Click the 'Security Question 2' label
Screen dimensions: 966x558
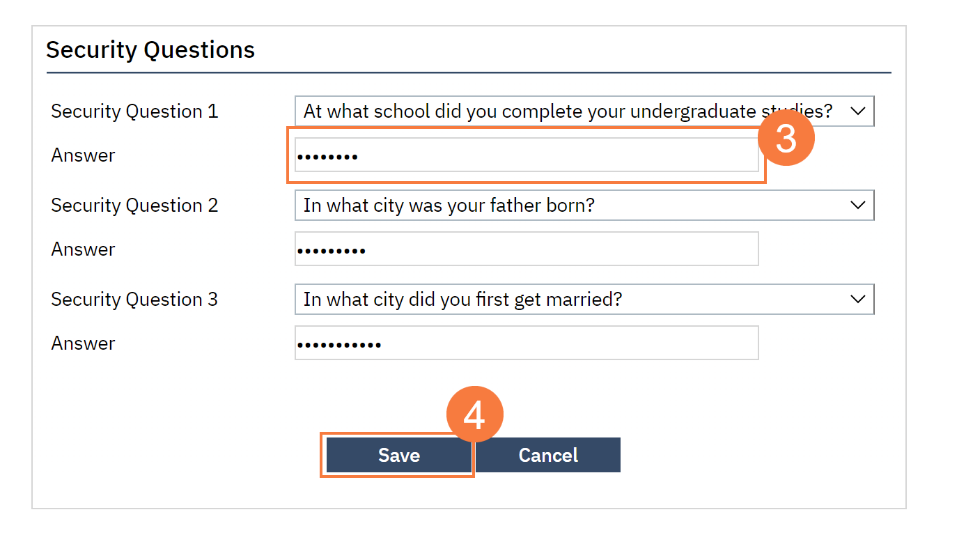pyautogui.click(x=134, y=206)
